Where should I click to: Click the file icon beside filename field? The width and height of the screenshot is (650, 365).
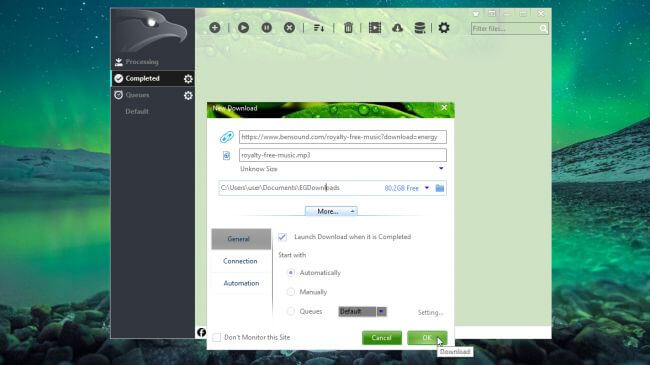click(226, 156)
